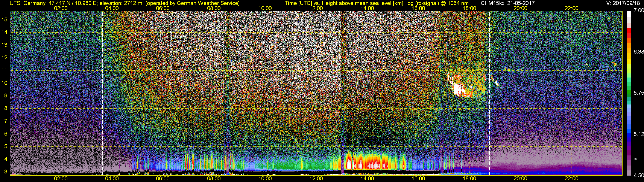Click the '10.' height axis label
644x182 pixels.
point(5,83)
